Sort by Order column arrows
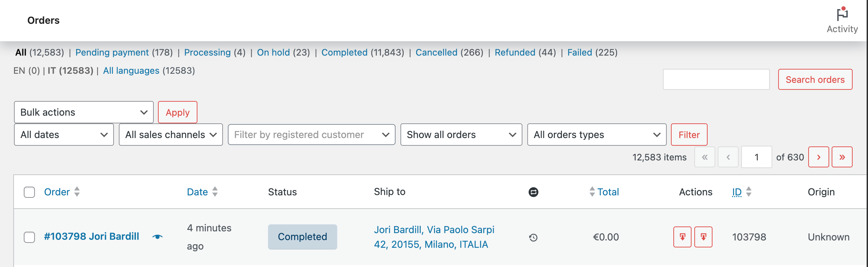Image resolution: width=868 pixels, height=267 pixels. click(x=77, y=192)
